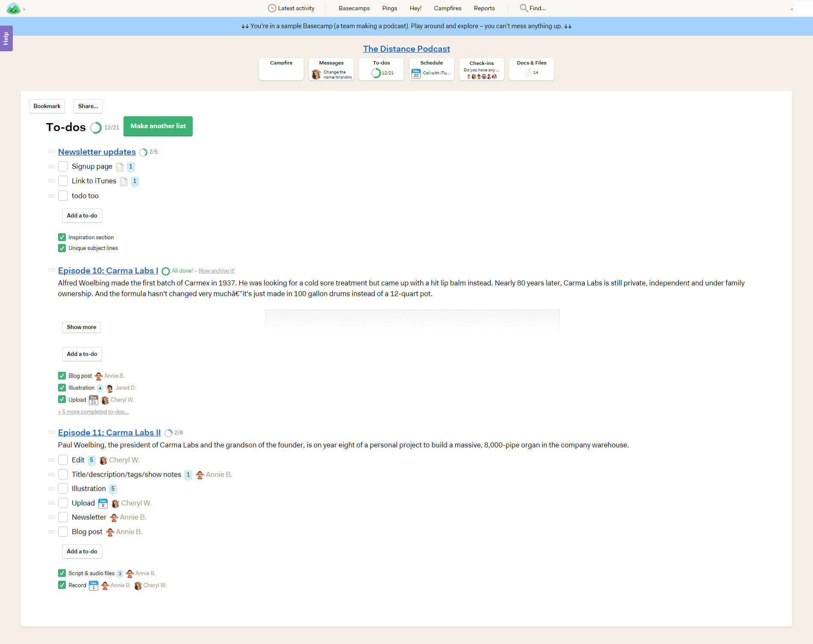This screenshot has height=644, width=813.
Task: Check the unchecked Illustration to-do
Action: click(63, 488)
